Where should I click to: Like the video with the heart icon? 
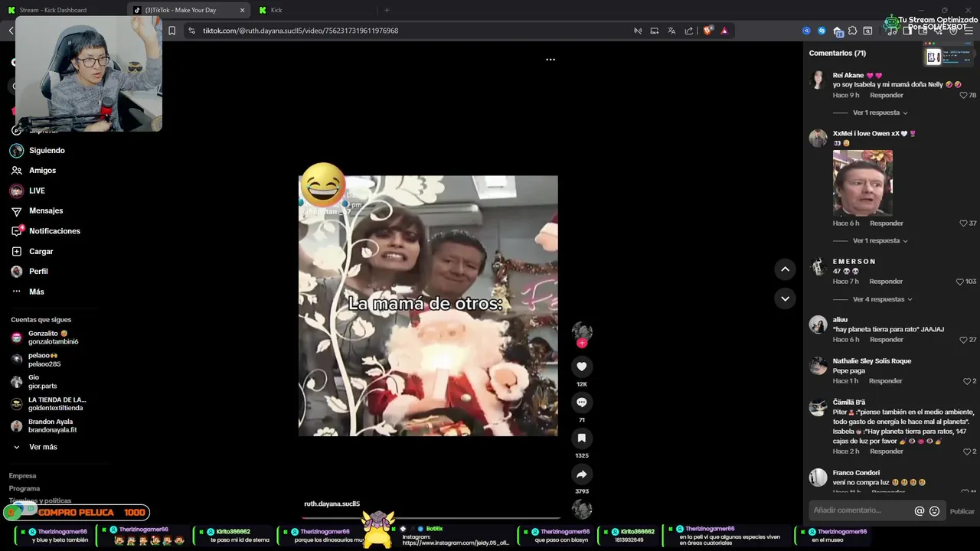(x=582, y=367)
